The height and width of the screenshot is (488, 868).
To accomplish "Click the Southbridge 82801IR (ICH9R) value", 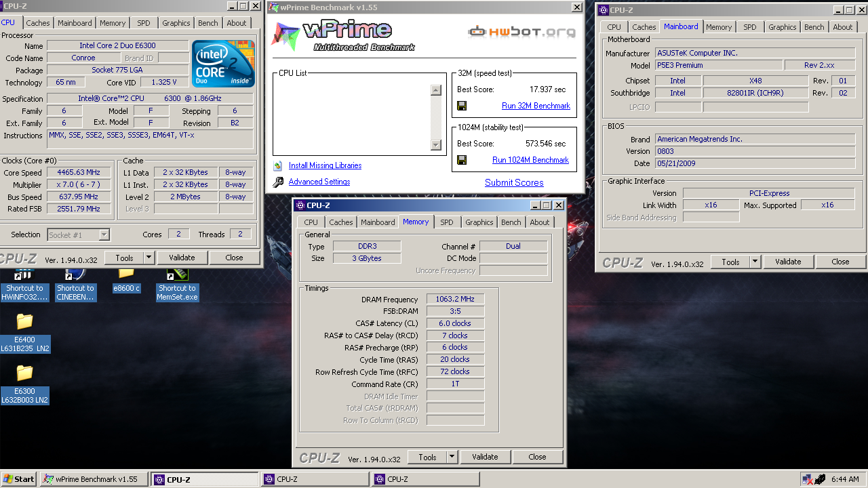I will pyautogui.click(x=755, y=93).
